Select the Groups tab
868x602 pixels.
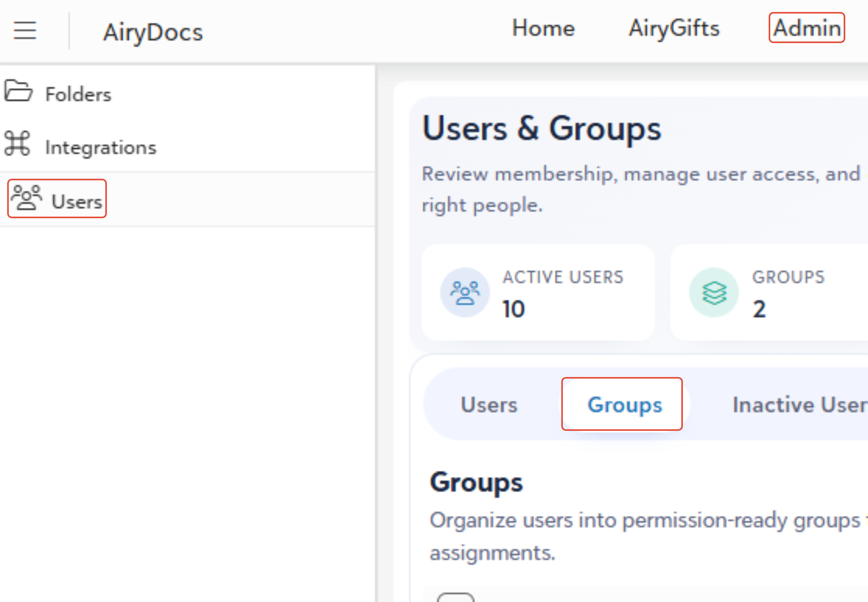[625, 405]
